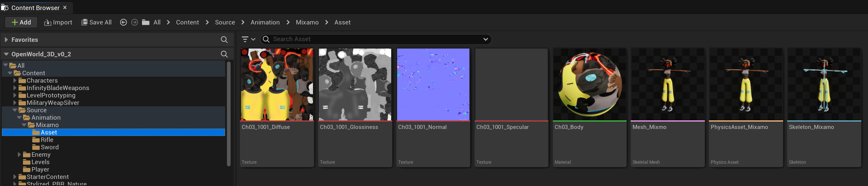Open saved searches dropdown arrow
Image resolution: width=868 pixels, height=186 pixels.
click(x=486, y=39)
